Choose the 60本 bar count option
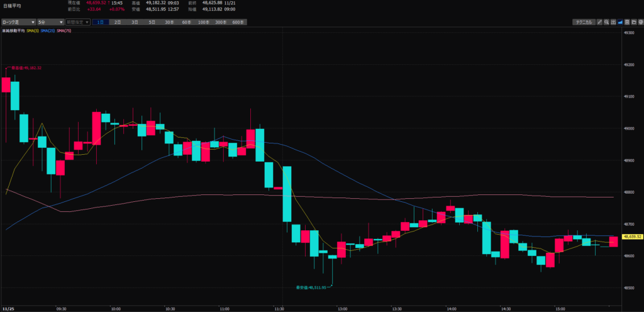The image size is (644, 312). point(186,22)
